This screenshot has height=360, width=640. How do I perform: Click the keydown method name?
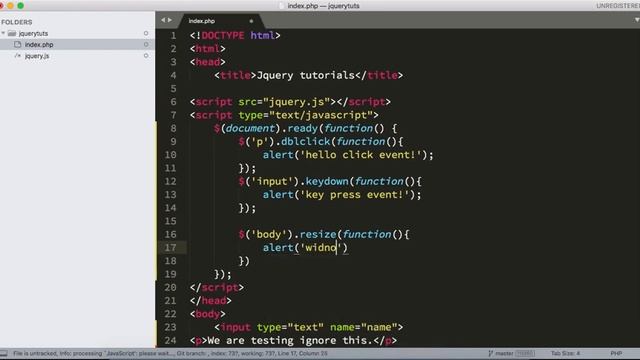(327, 181)
